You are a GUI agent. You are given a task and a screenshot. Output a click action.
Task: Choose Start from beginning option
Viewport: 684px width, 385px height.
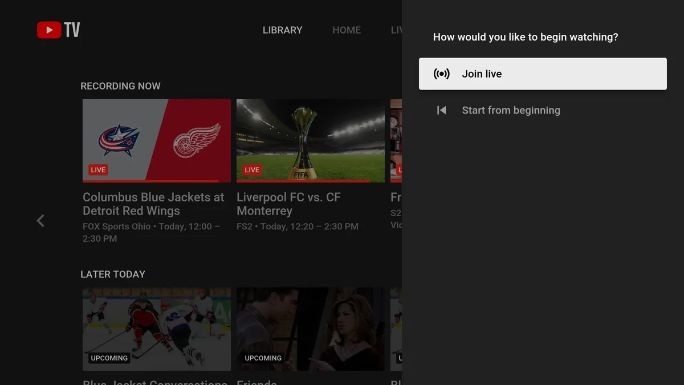[x=543, y=110]
